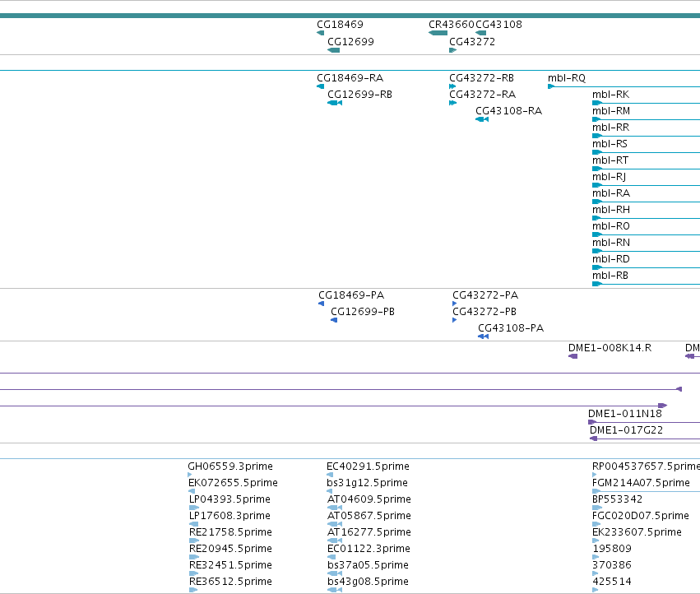Select the CR43660 gene arrow glyph

click(438, 33)
